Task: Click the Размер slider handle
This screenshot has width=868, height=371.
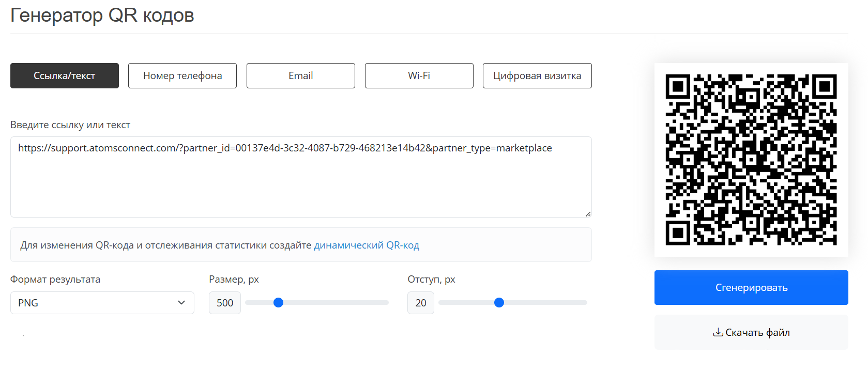Action: [278, 303]
